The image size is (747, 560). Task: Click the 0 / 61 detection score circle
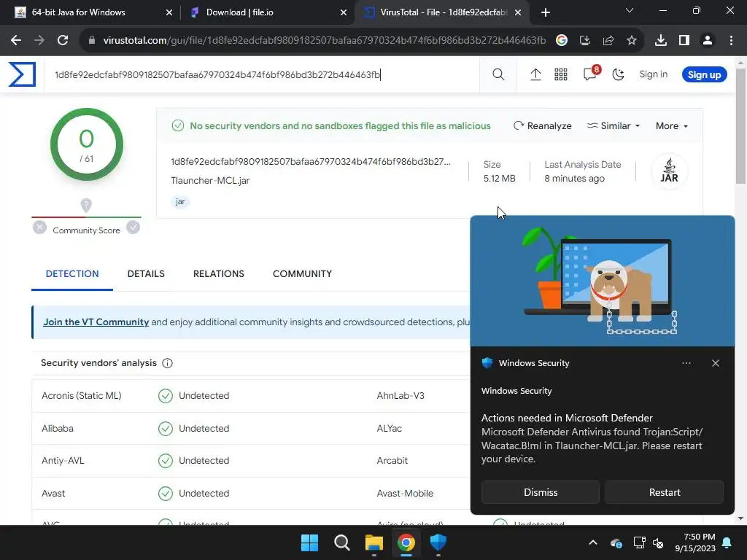tap(87, 144)
